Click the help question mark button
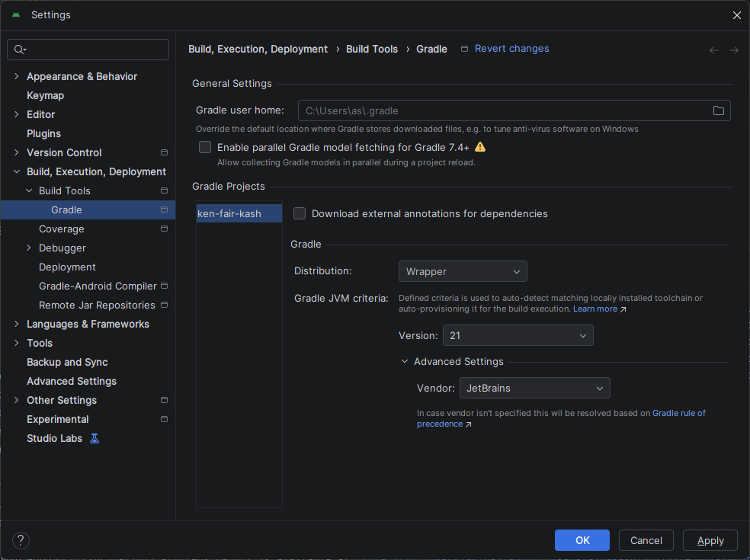The image size is (750, 560). 21,540
